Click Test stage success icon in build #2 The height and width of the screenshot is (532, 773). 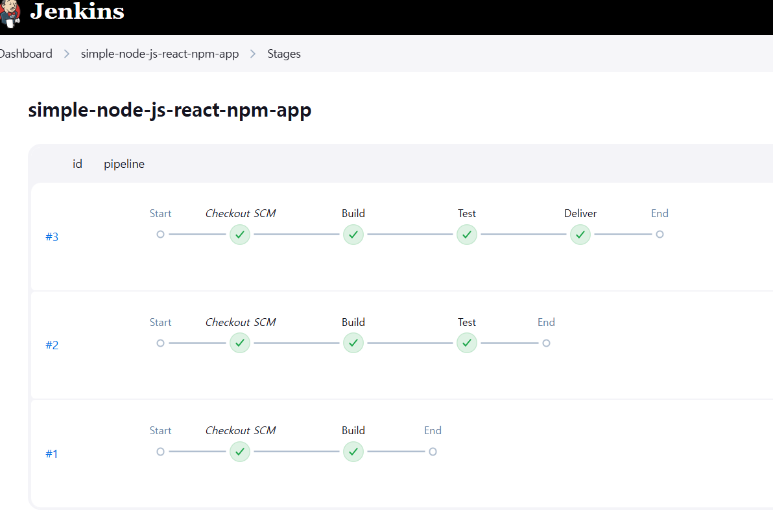[x=467, y=343]
